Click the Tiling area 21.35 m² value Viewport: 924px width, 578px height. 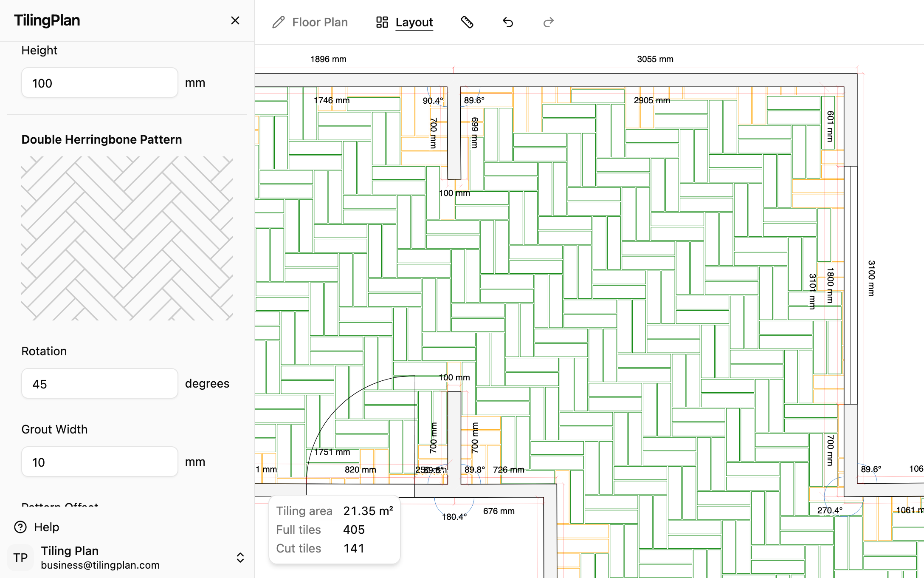click(368, 511)
